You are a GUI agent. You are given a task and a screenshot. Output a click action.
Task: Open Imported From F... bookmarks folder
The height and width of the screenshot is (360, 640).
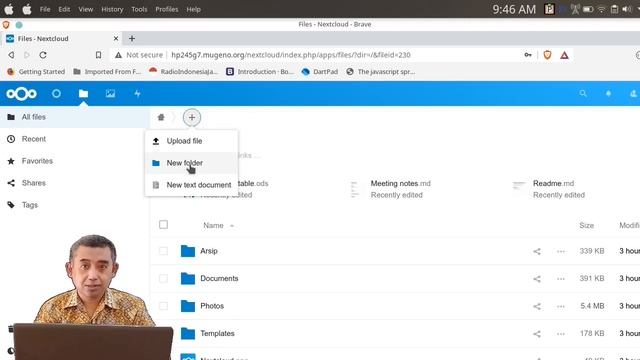click(107, 71)
